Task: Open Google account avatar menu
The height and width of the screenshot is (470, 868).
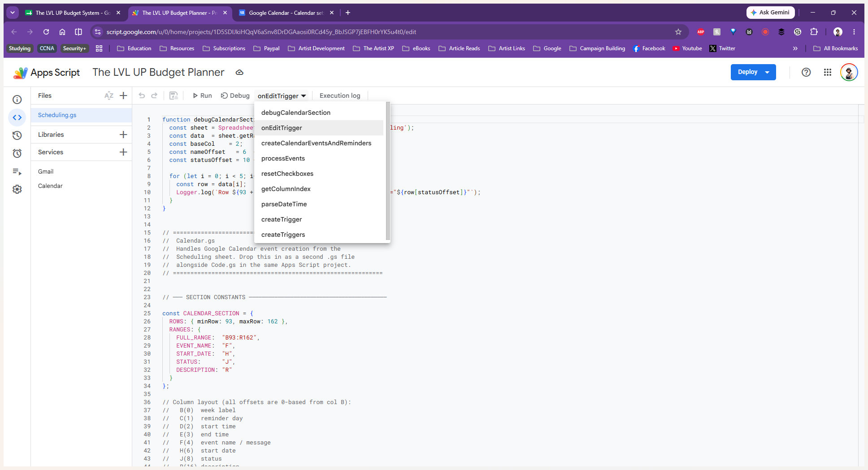Action: click(849, 72)
